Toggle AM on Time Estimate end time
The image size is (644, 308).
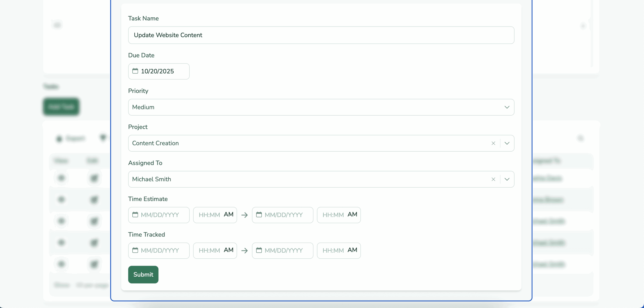point(352,214)
